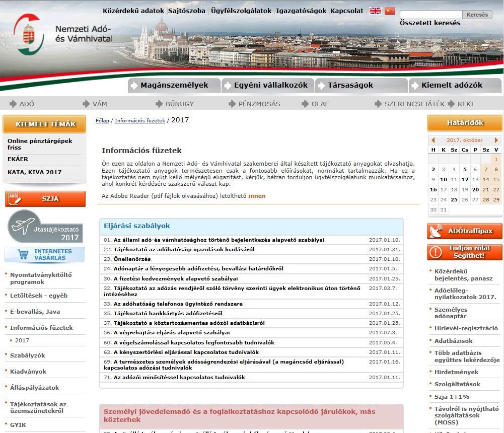Select October 25 in the deadlines calendar
Viewport: 504px width, 433px height.
[x=454, y=199]
